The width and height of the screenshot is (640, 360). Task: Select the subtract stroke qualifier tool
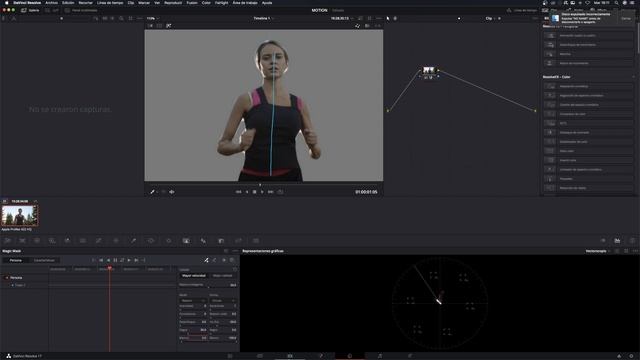(x=215, y=260)
